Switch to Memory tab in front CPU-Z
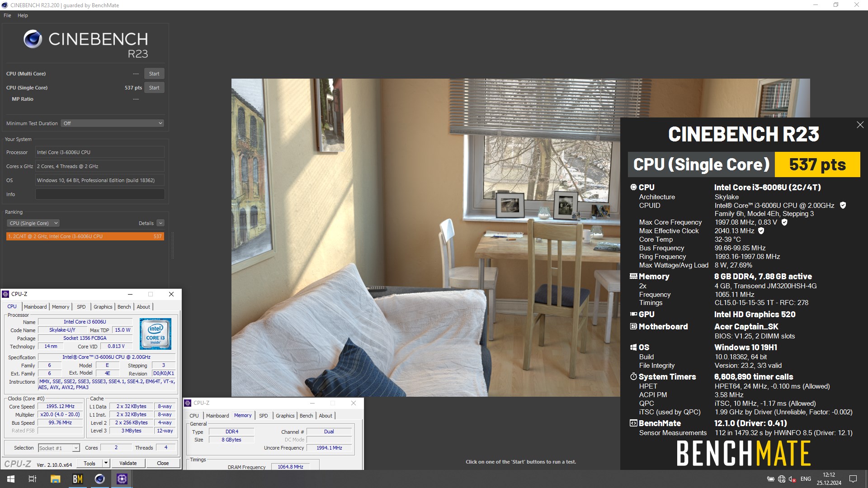The height and width of the screenshot is (488, 868). [61, 307]
